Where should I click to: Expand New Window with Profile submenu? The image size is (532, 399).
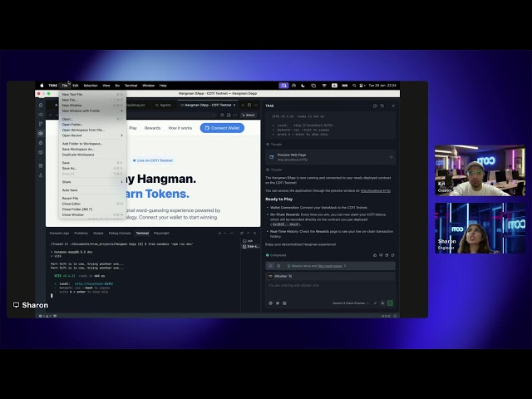pos(92,111)
